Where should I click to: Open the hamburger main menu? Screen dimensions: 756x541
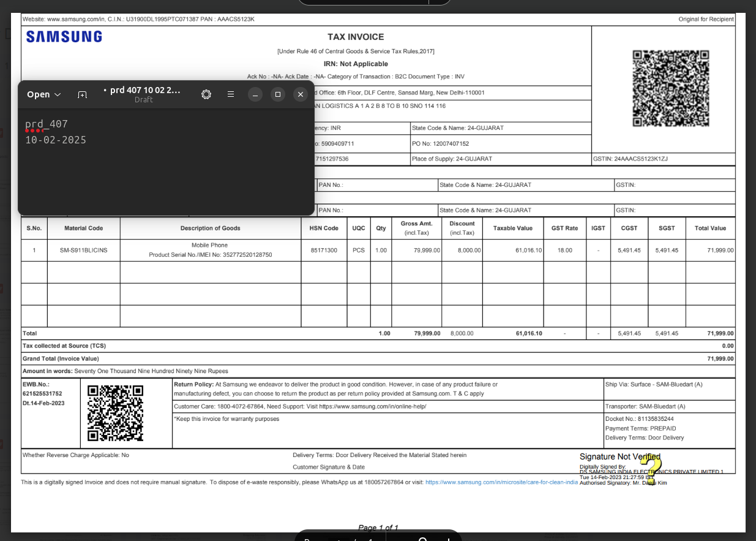[x=231, y=94]
